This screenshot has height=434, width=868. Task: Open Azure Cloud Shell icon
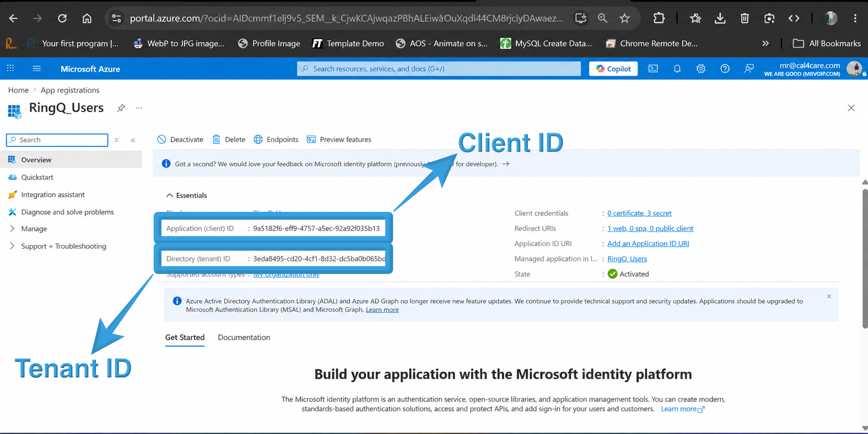[653, 69]
